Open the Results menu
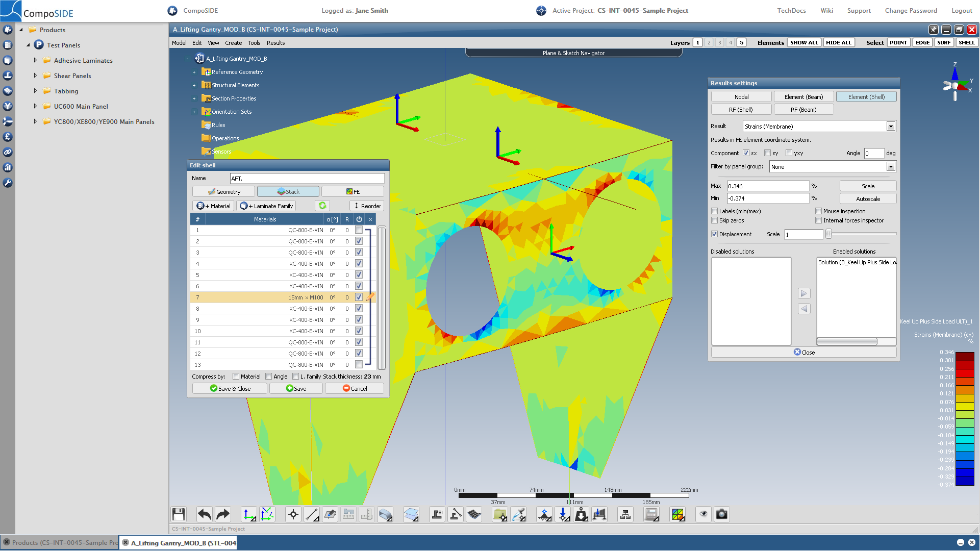980x551 pixels. click(x=275, y=43)
